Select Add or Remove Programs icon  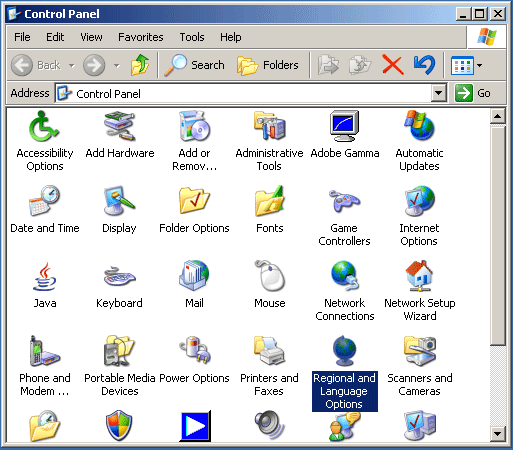pos(194,126)
